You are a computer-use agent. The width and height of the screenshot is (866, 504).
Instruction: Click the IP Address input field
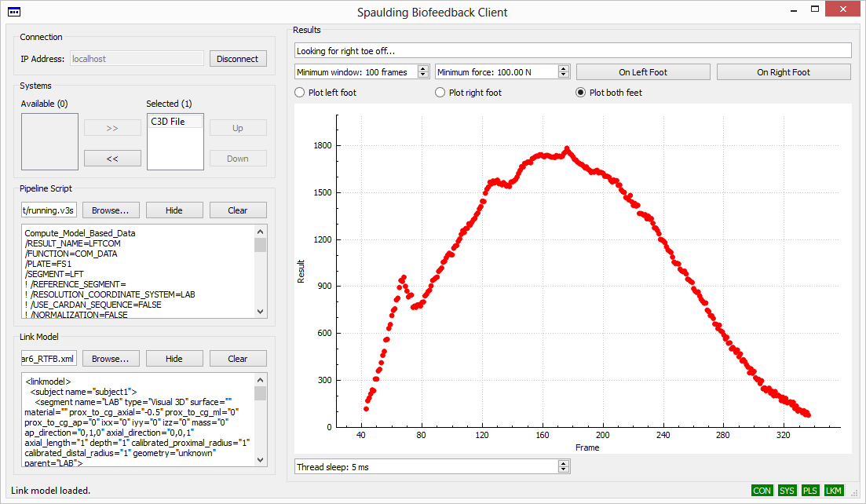click(137, 59)
